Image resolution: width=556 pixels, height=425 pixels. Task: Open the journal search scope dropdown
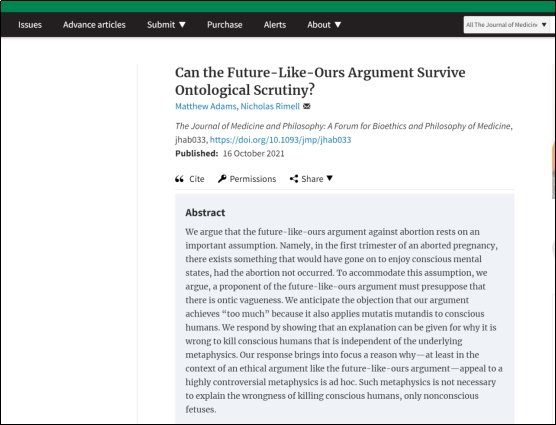[507, 25]
